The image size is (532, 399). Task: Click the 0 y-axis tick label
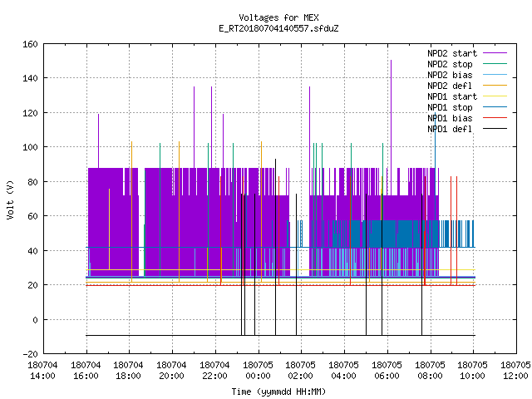tap(35, 320)
